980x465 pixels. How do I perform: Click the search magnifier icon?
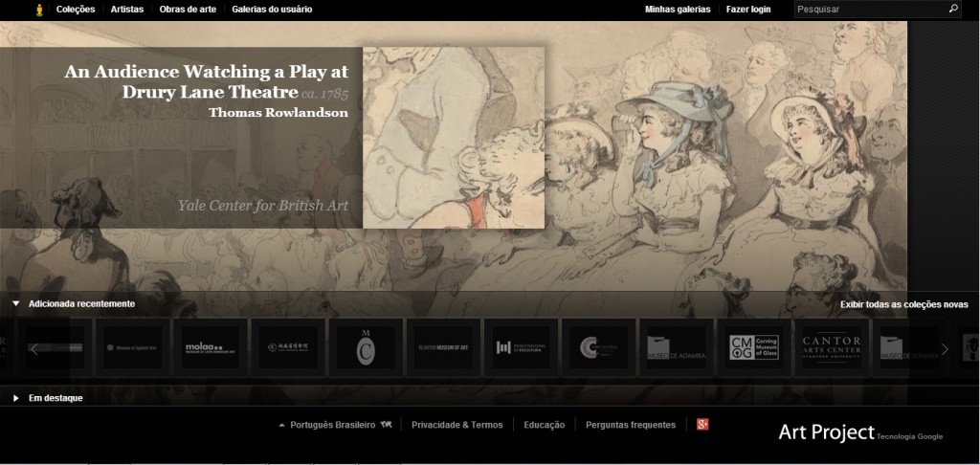tap(953, 9)
